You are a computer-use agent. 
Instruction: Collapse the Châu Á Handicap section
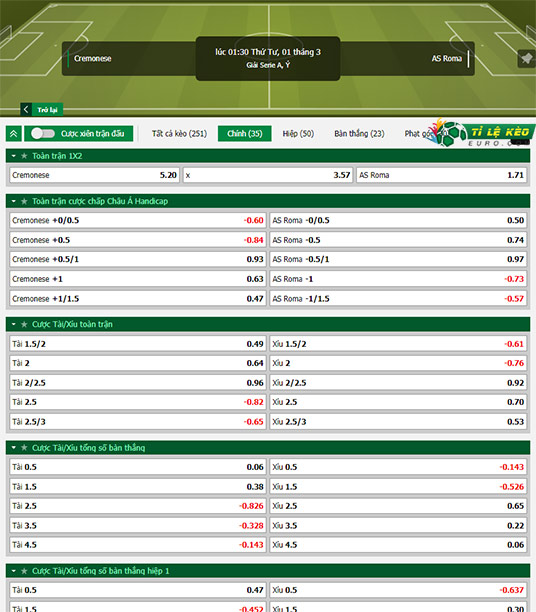click(14, 201)
